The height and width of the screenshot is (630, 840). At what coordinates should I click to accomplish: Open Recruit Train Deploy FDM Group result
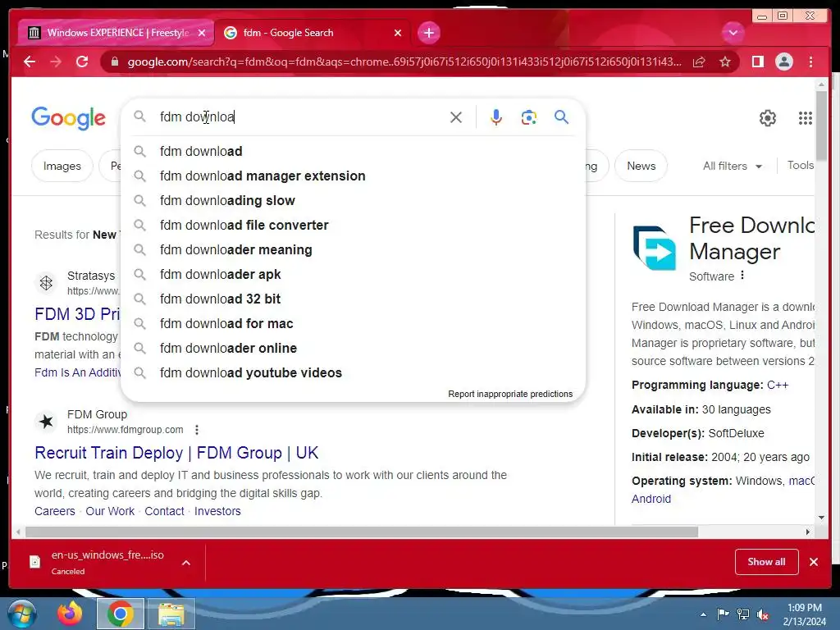[177, 453]
